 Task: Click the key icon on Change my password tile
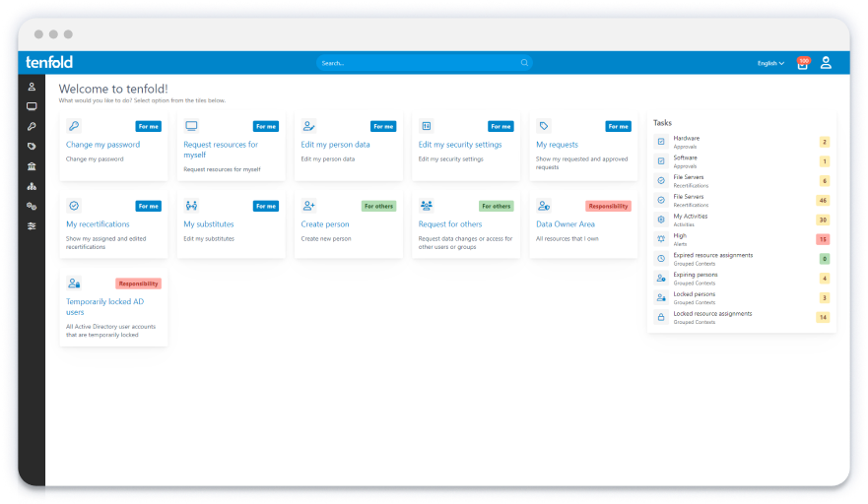coord(74,126)
